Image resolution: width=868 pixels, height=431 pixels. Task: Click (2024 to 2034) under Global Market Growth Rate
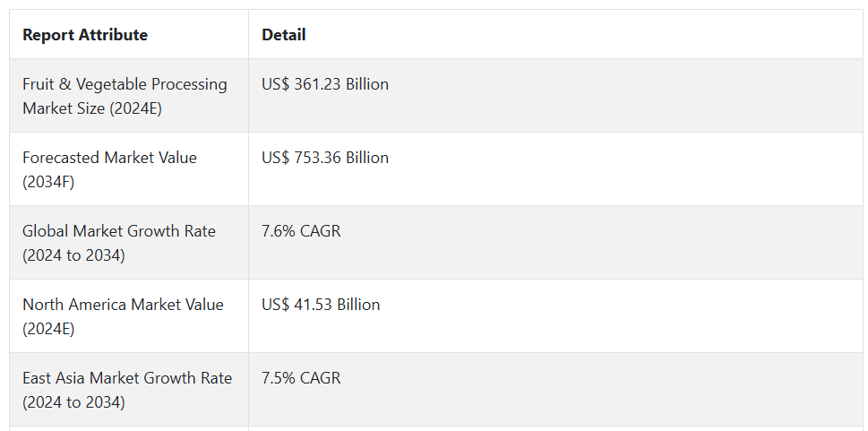coord(73,255)
